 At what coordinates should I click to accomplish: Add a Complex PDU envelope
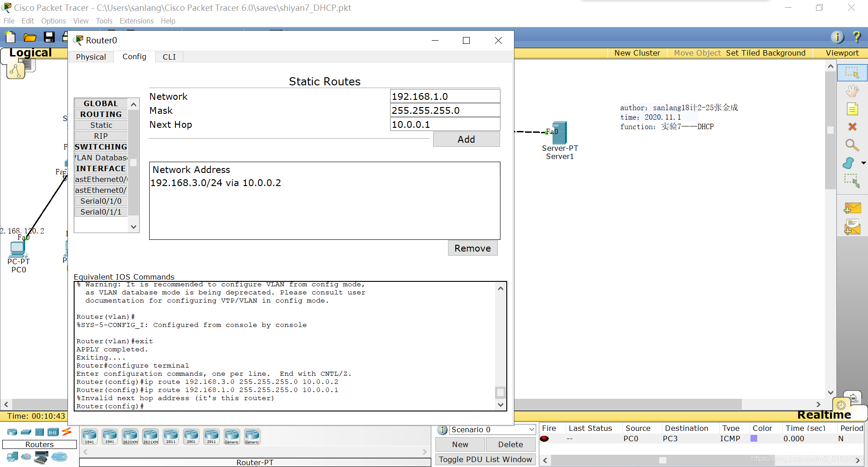click(x=852, y=227)
